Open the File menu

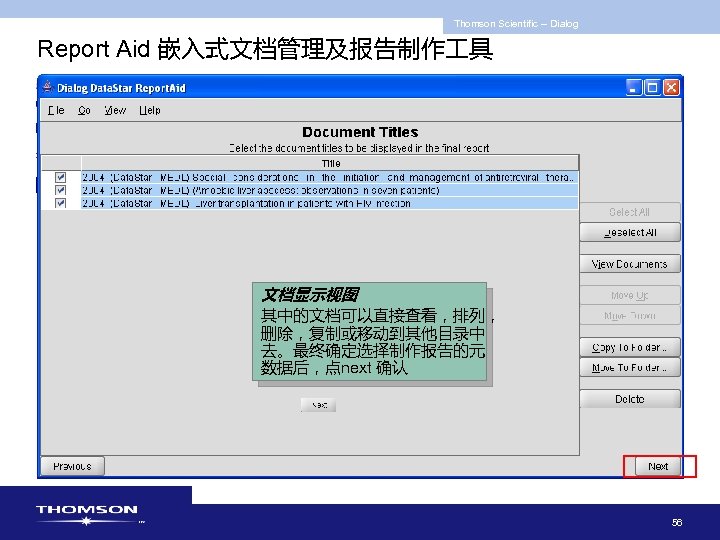click(56, 110)
